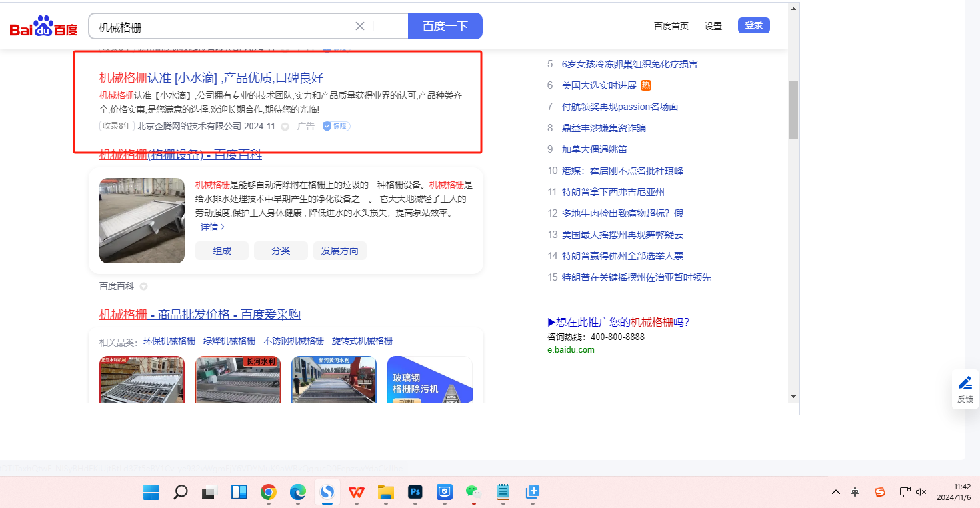Show hidden system tray icons
Image resolution: width=980 pixels, height=508 pixels.
point(835,492)
